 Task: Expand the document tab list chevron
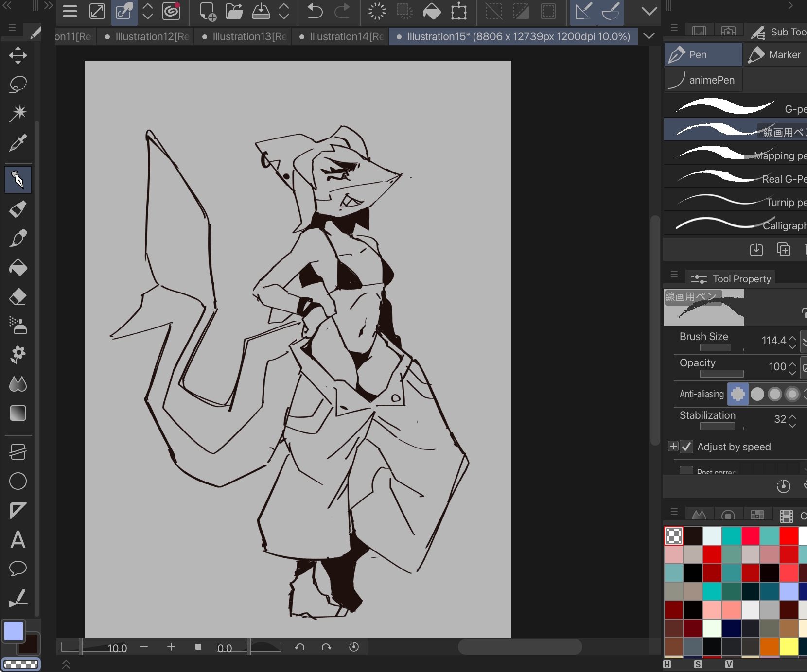click(648, 36)
